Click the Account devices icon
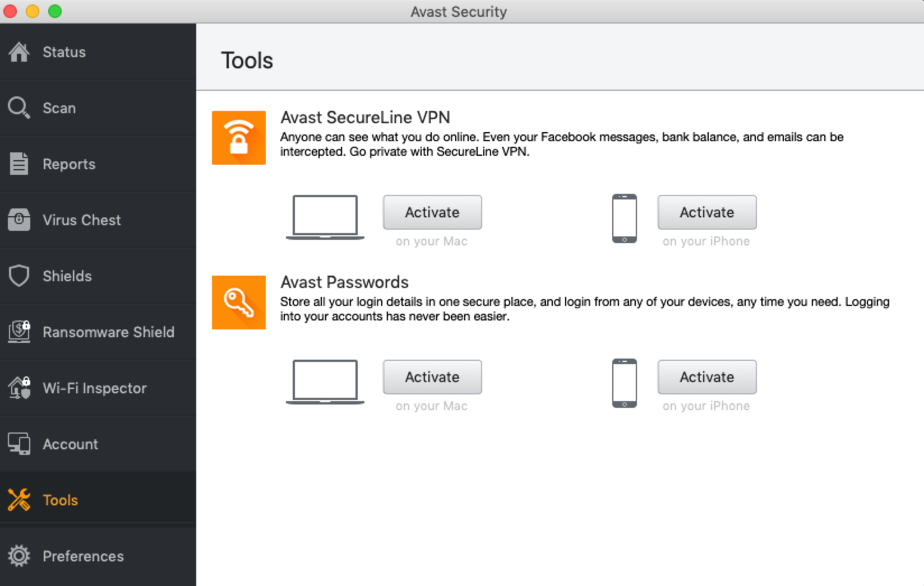 point(19,444)
